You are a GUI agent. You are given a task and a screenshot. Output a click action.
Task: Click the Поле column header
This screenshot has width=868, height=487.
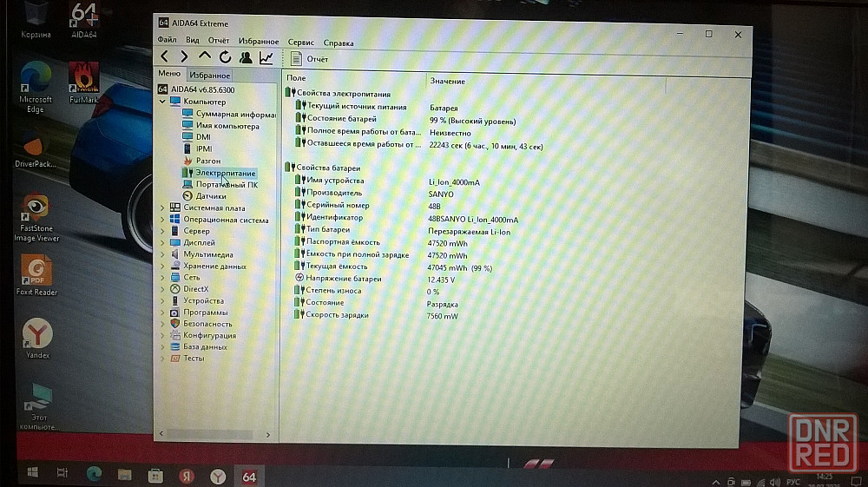tap(354, 79)
